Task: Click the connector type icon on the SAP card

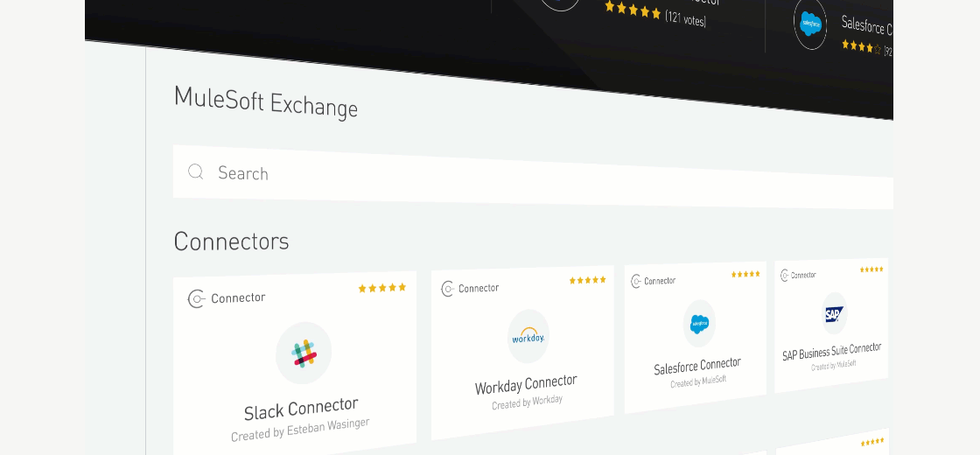Action: pyautogui.click(x=784, y=276)
